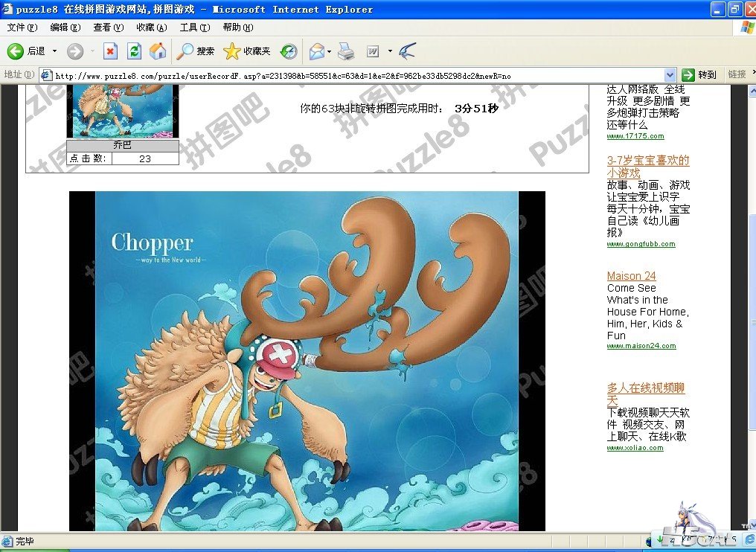Open the Search (搜索) pane

click(x=196, y=51)
